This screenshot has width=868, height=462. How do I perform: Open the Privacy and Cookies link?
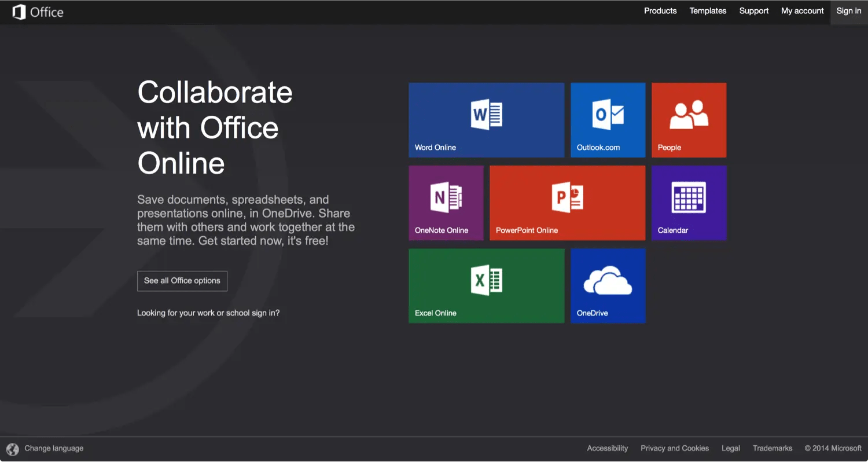(675, 449)
